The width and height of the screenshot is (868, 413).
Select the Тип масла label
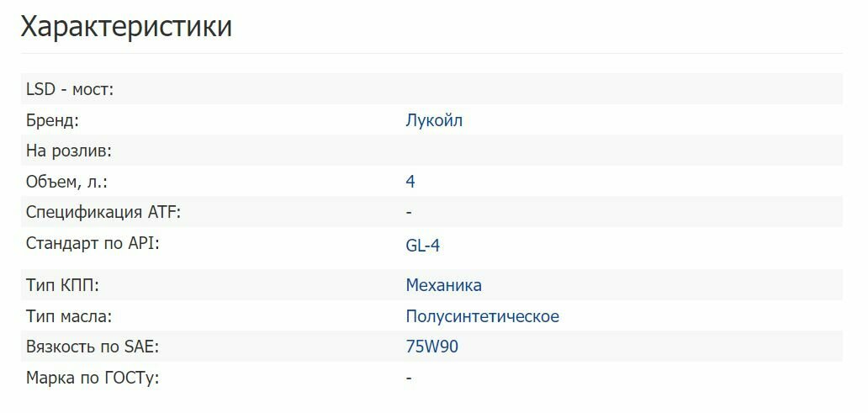coord(69,316)
